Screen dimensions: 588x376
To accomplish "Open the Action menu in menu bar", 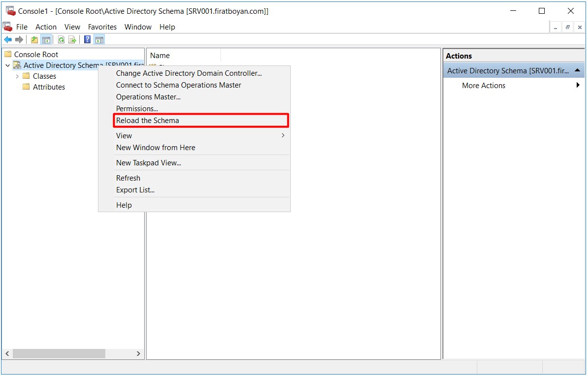I will click(x=46, y=27).
